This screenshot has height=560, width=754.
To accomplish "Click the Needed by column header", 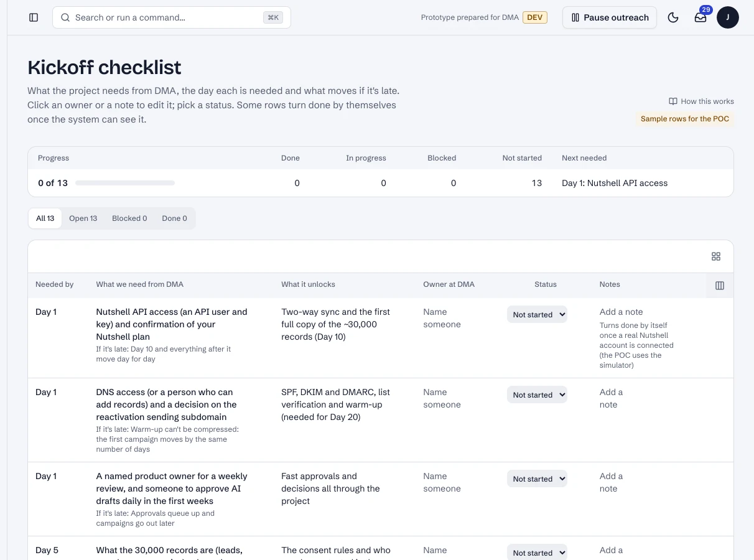I will point(55,284).
